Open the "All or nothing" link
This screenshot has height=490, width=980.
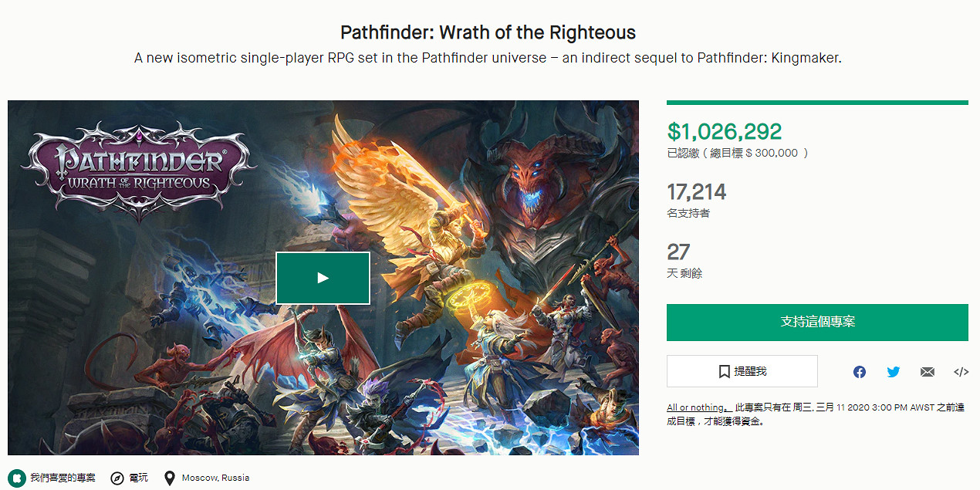[696, 407]
